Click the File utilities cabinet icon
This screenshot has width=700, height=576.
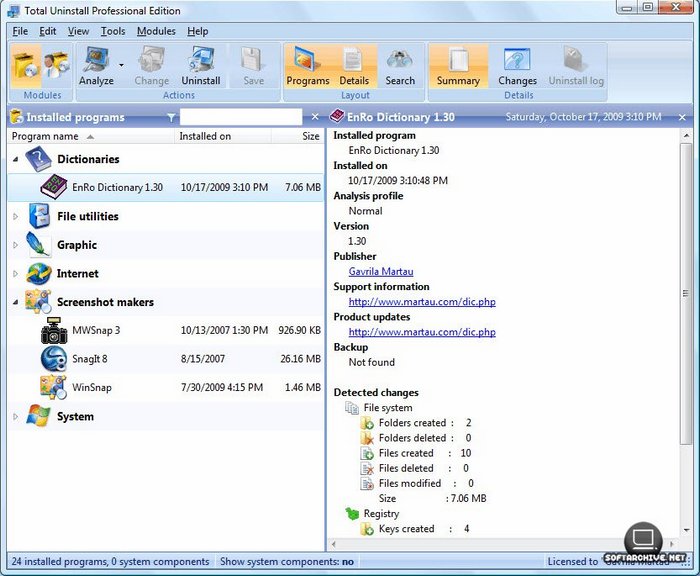[x=39, y=216]
